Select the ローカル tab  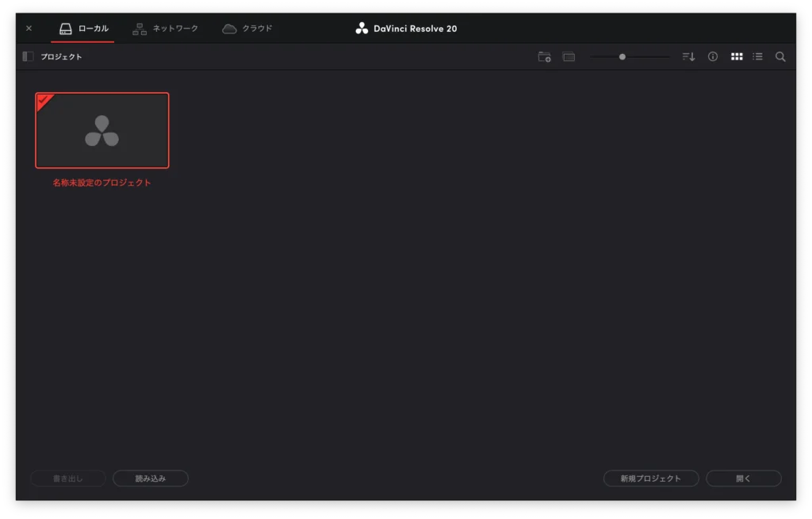[82, 28]
